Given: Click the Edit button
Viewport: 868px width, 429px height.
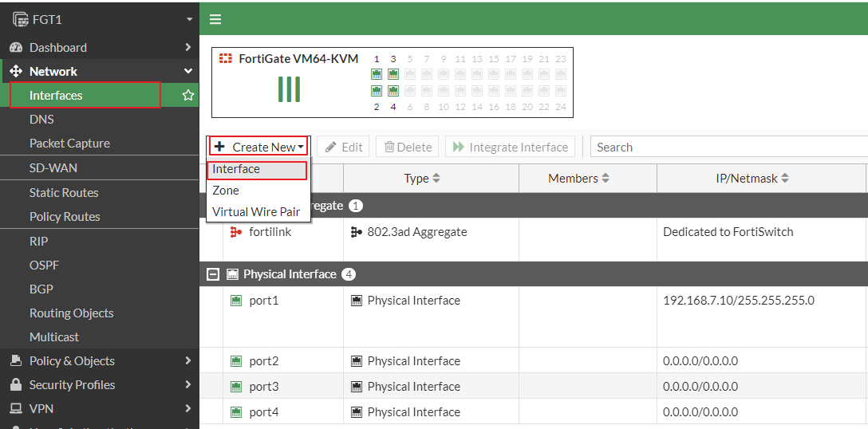Looking at the screenshot, I should (343, 147).
